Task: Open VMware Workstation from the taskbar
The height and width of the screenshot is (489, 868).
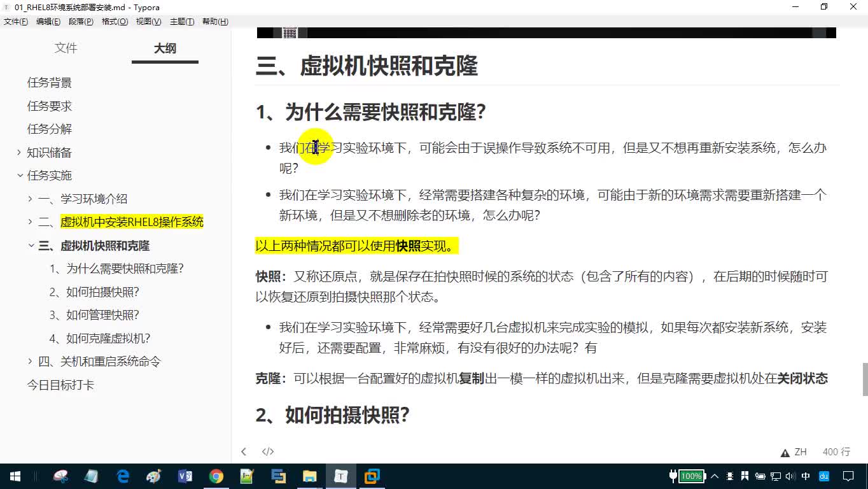Action: coord(372,476)
